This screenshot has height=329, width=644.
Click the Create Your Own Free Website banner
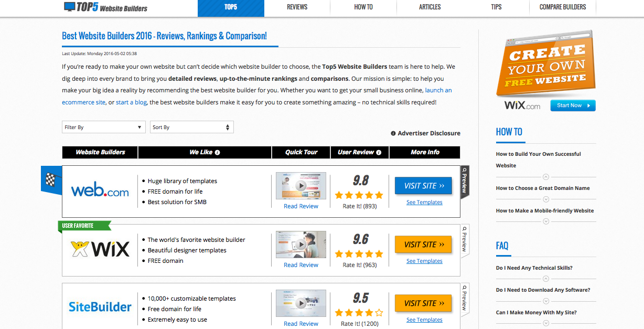pos(546,63)
